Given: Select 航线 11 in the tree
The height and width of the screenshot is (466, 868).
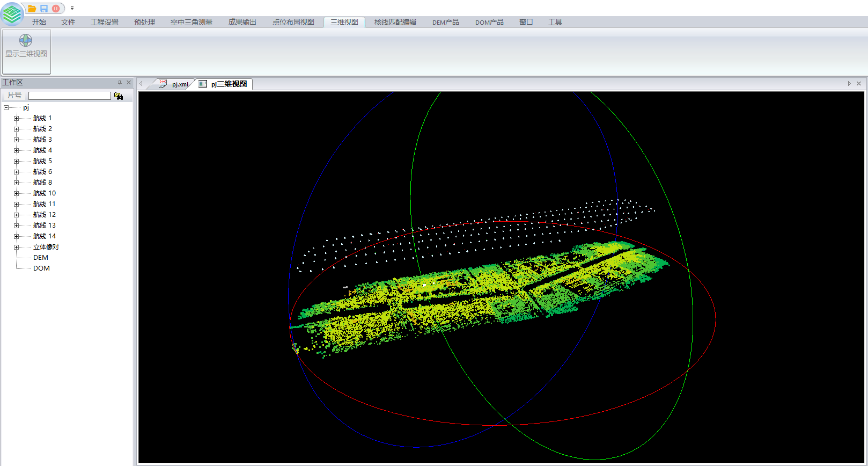Looking at the screenshot, I should pos(44,204).
